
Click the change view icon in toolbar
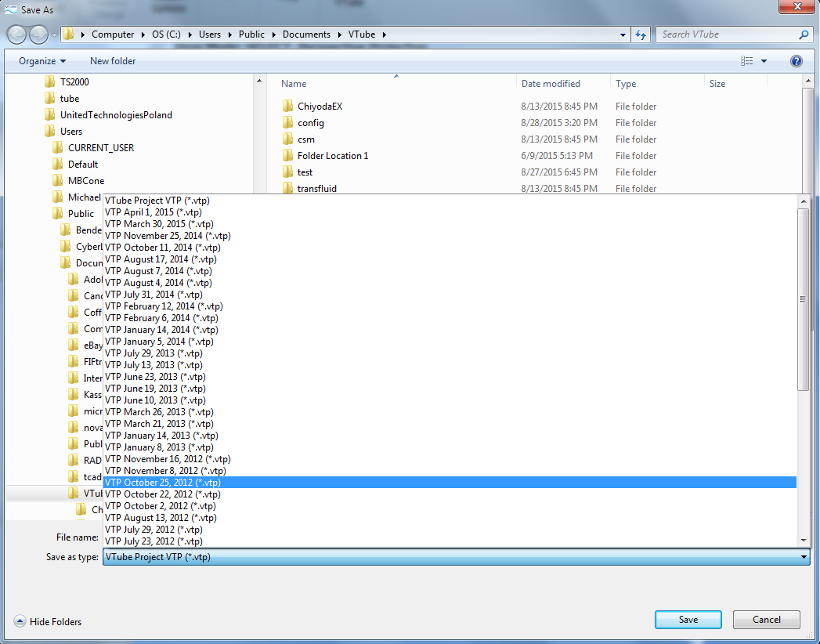[x=747, y=61]
